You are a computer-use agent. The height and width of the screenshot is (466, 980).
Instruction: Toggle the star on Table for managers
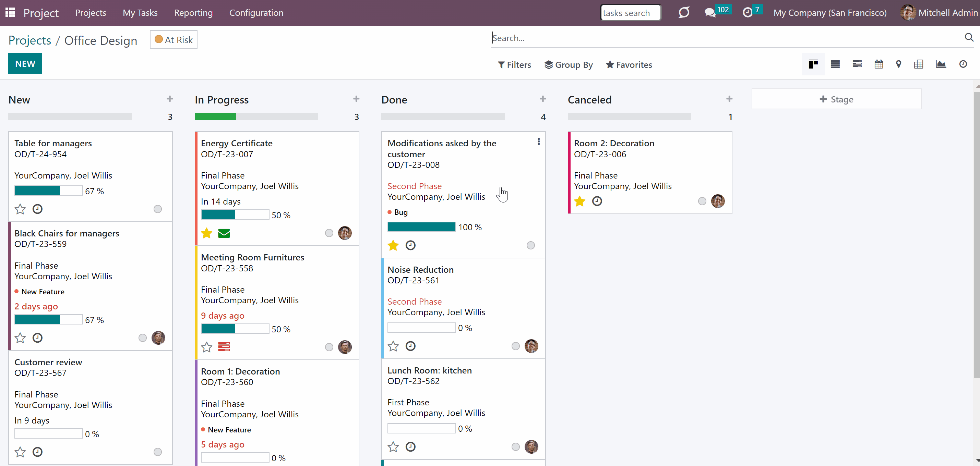click(20, 209)
